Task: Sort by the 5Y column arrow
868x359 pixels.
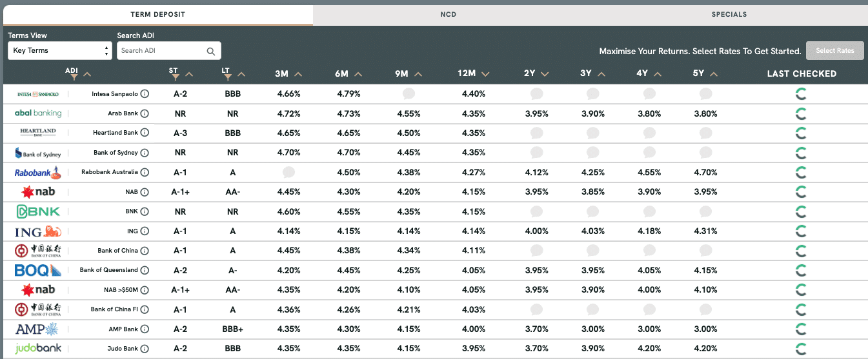Action: pos(714,74)
